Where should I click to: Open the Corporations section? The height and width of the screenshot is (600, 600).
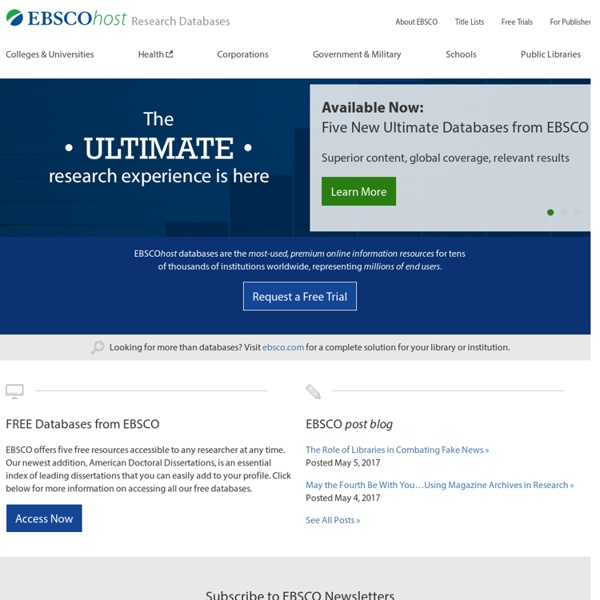click(243, 54)
